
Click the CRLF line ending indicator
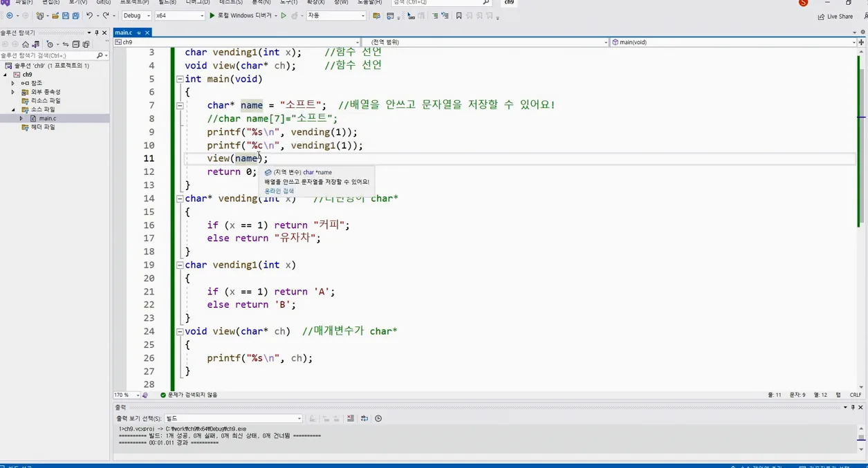856,395
